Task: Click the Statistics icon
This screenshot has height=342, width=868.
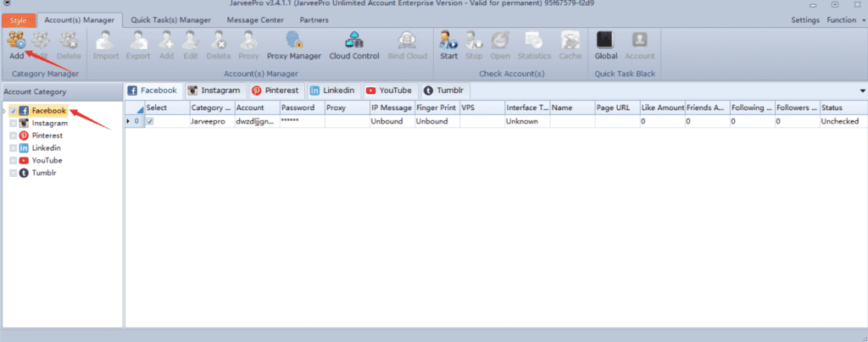Action: [x=534, y=44]
